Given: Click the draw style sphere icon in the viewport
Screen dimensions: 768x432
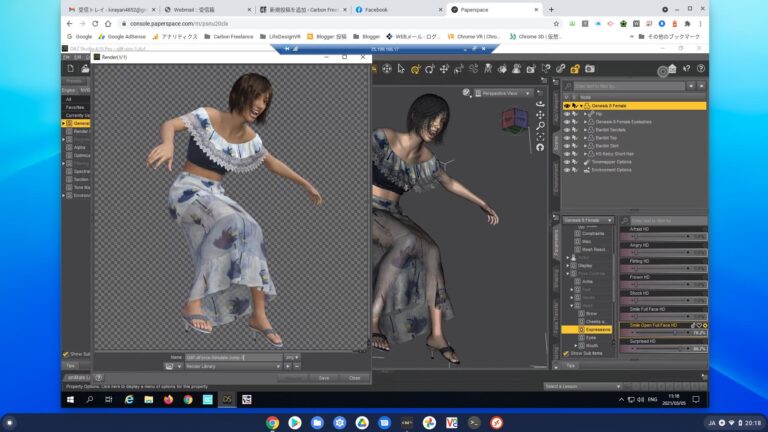Looking at the screenshot, I should (x=466, y=93).
